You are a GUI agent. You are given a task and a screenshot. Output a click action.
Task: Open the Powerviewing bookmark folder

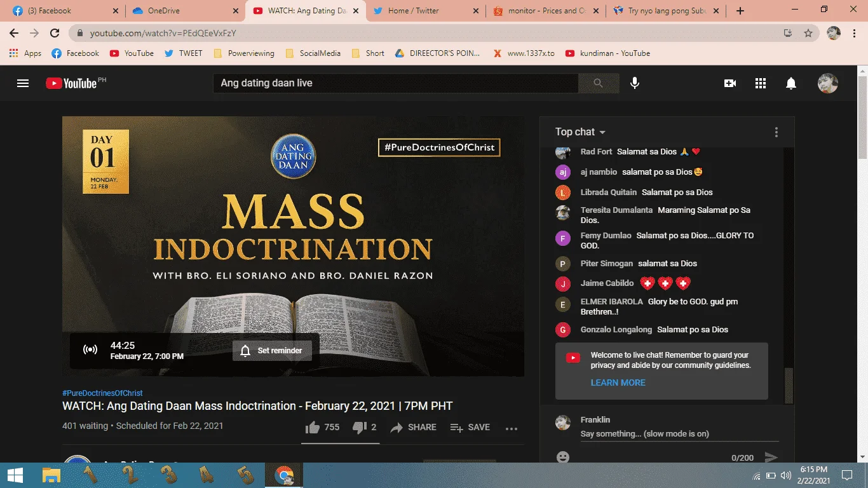pos(244,53)
